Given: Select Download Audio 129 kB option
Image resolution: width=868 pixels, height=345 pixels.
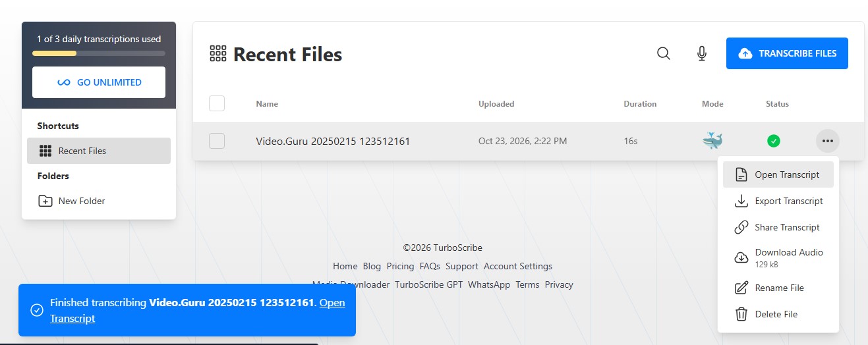Looking at the screenshot, I should click(778, 257).
